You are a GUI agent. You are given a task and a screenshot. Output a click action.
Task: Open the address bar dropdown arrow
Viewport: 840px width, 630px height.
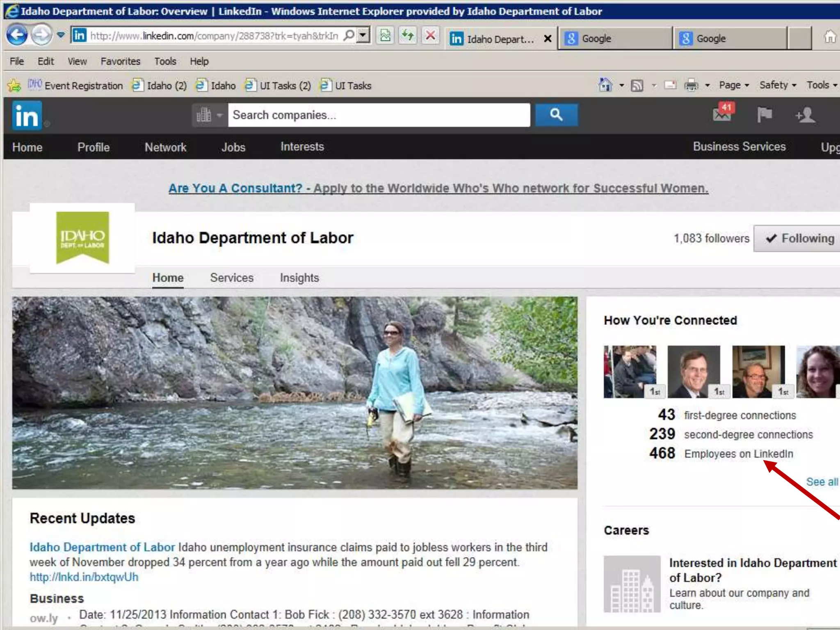click(x=363, y=36)
